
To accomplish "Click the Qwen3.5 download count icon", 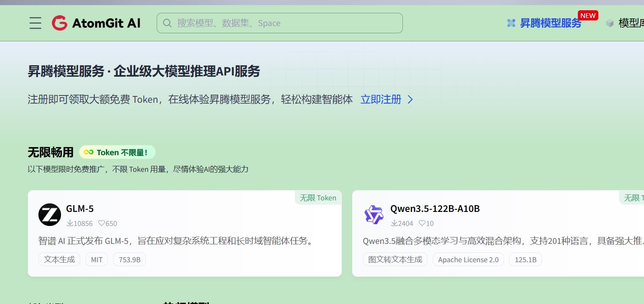I will click(x=394, y=223).
